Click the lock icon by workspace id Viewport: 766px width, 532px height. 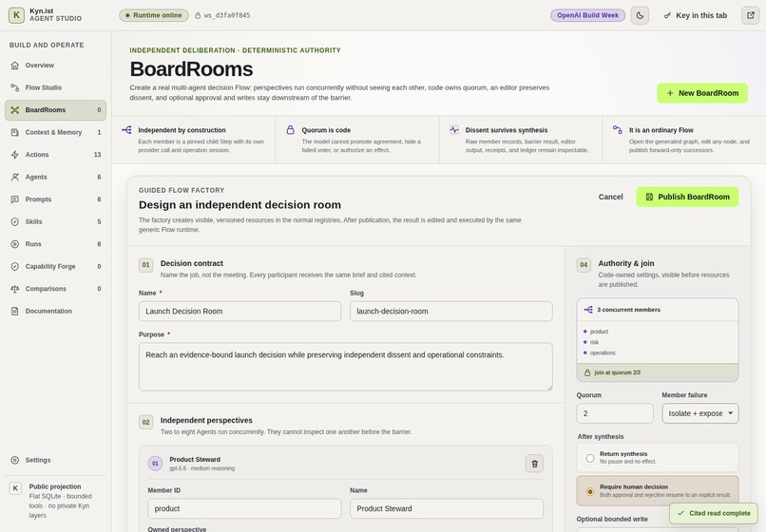tap(198, 15)
